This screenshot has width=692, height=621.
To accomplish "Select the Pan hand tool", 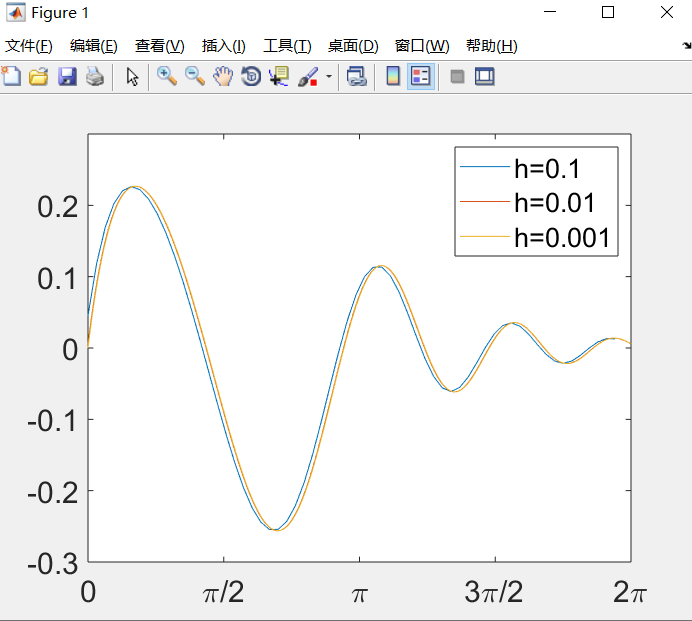I will (223, 76).
